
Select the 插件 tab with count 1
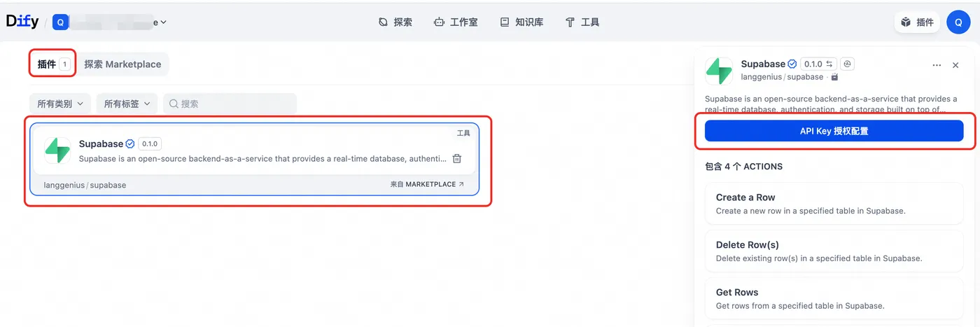coord(53,64)
